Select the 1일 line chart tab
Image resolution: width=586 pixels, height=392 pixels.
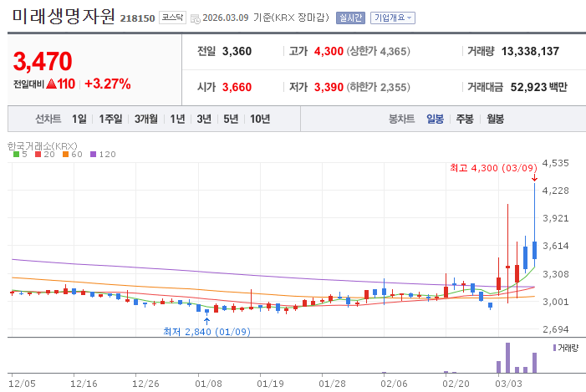[79, 119]
